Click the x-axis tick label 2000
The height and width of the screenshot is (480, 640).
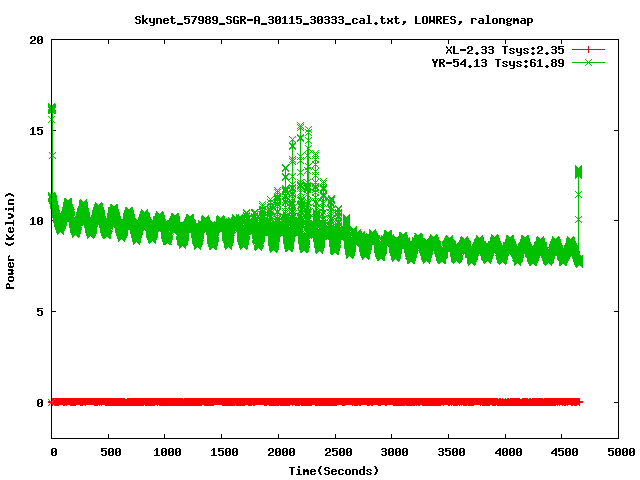[281, 452]
